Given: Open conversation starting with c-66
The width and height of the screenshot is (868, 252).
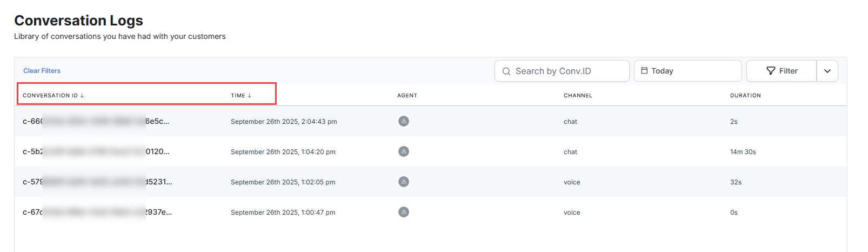Looking at the screenshot, I should [96, 121].
